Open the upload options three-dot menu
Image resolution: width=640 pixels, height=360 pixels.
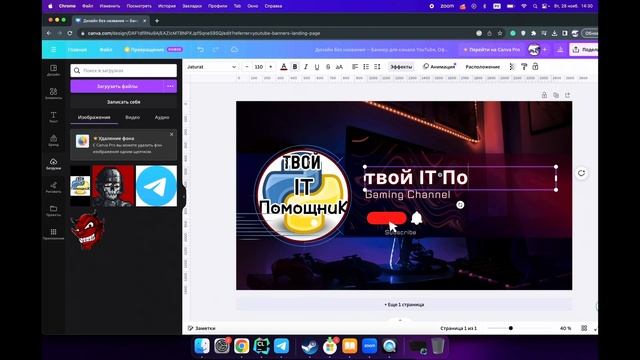pos(171,86)
